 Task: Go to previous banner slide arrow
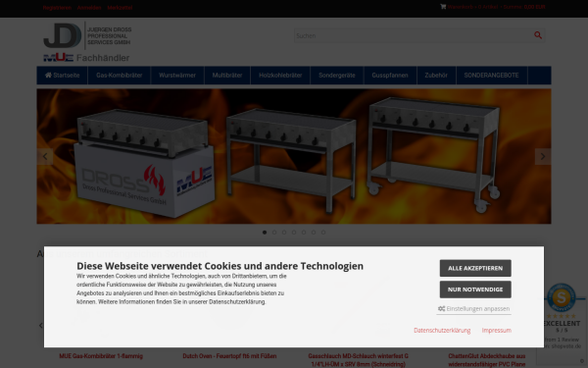(x=45, y=156)
